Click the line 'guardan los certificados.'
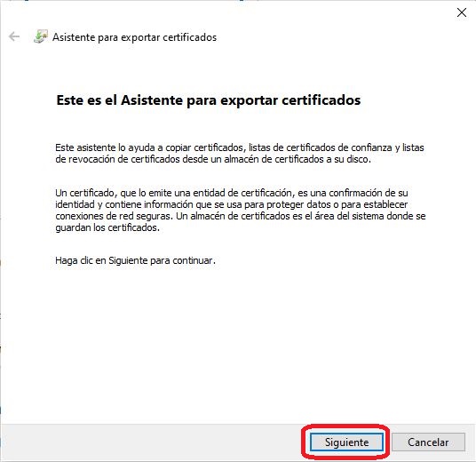The width and height of the screenshot is (476, 462). [x=107, y=227]
